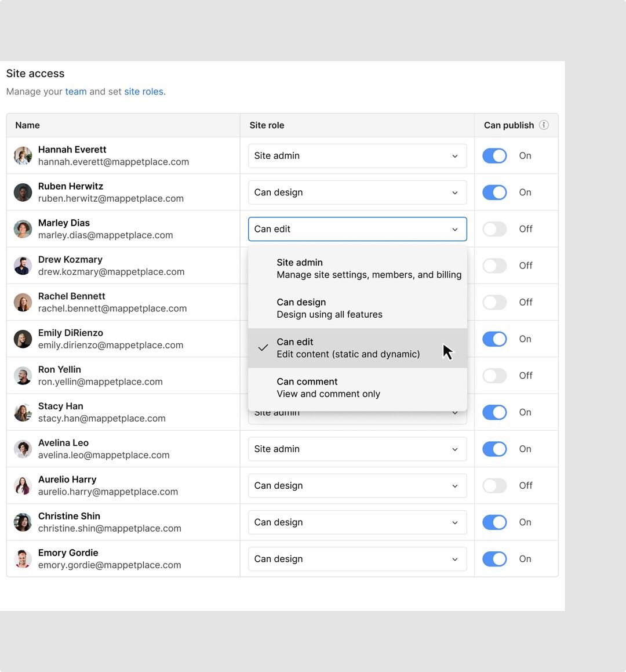
Task: Select Site admin in the open menu
Action: (357, 268)
